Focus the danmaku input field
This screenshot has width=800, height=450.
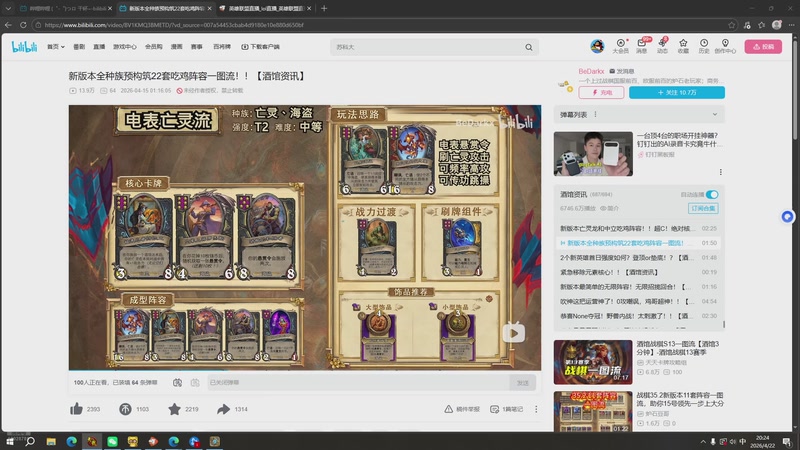coord(359,383)
